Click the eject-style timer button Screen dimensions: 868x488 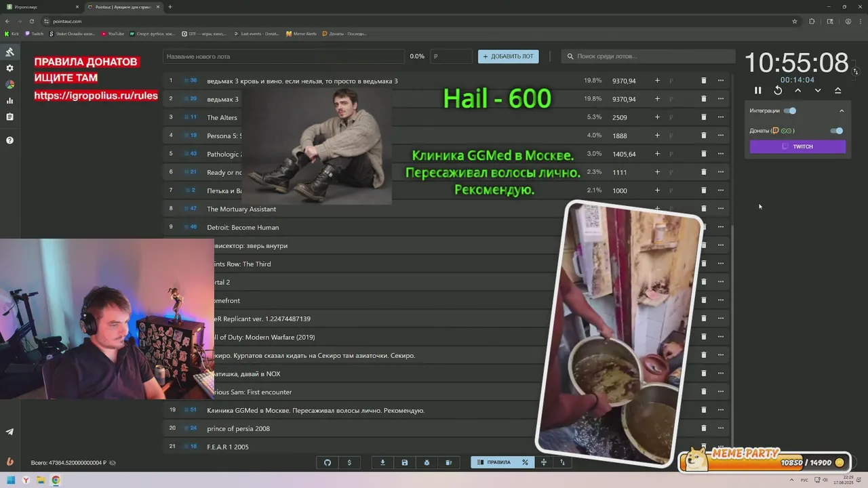coord(837,90)
